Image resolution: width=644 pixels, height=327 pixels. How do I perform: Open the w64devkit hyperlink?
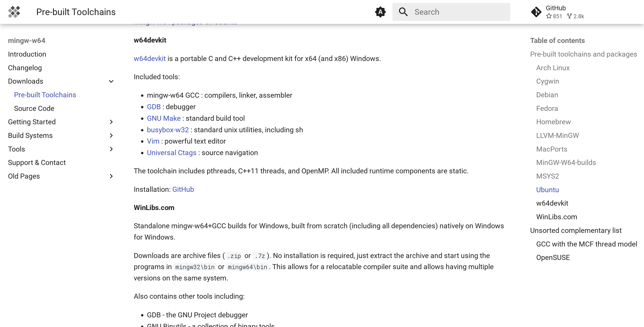[x=149, y=58]
